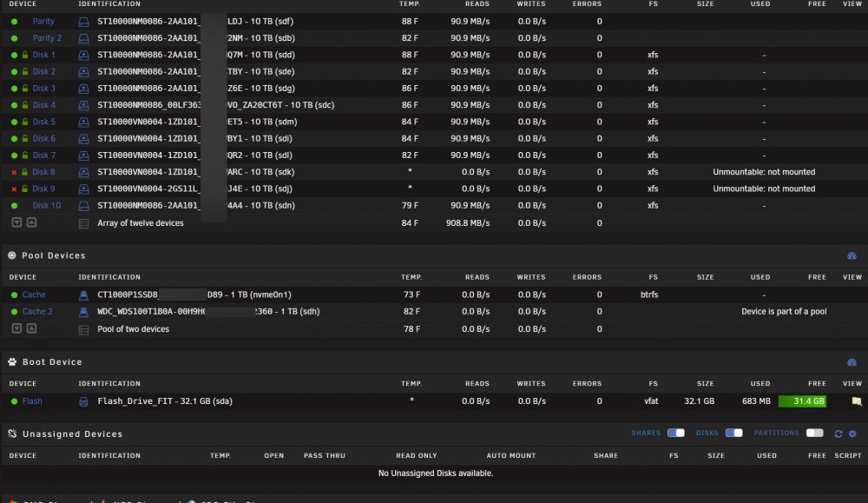Click the Disk 10 device link
The image size is (868, 503).
click(x=47, y=206)
